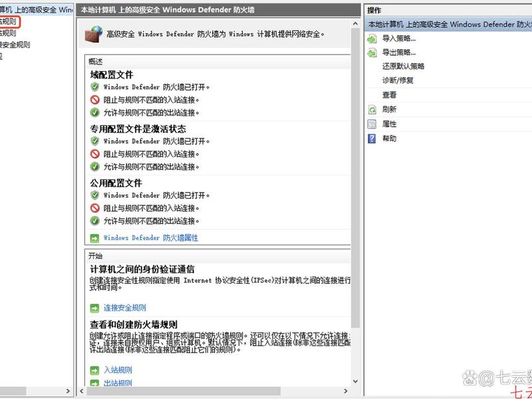This screenshot has height=399, width=532.
Task: Click green check icon under 专用配置文件
Action: [94, 167]
